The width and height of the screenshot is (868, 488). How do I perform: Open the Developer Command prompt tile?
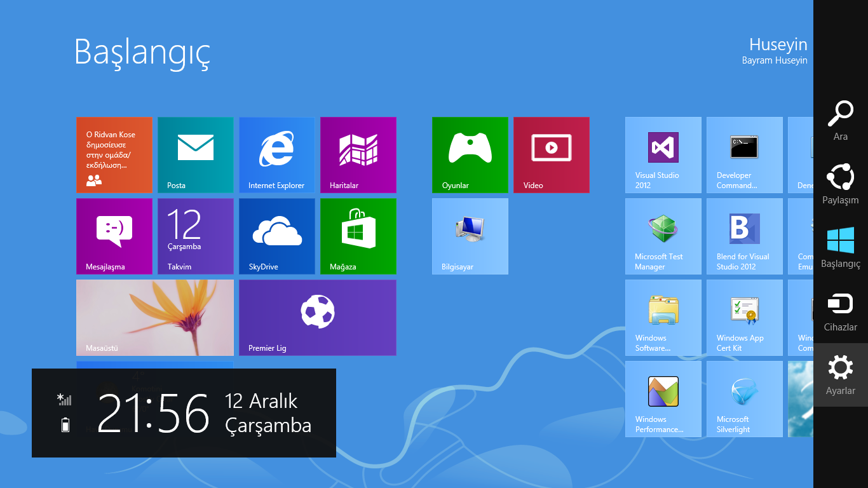click(x=745, y=155)
